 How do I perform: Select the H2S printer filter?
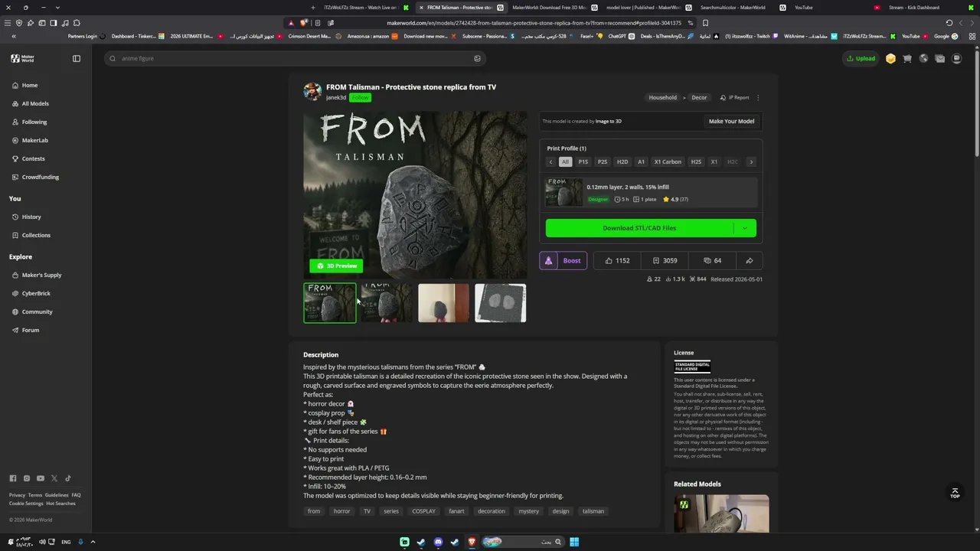pos(696,162)
